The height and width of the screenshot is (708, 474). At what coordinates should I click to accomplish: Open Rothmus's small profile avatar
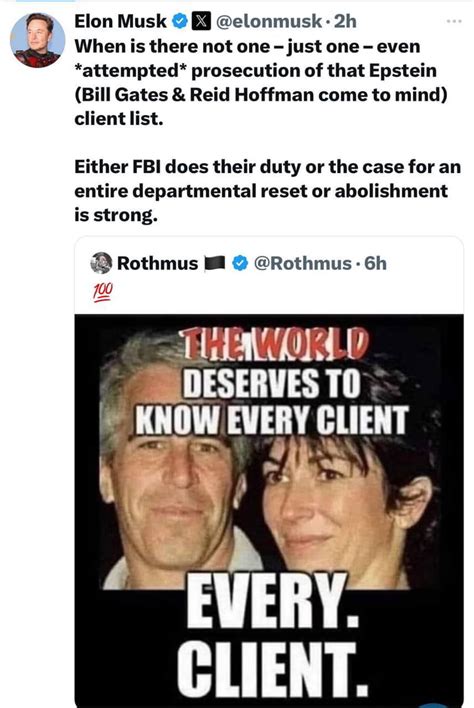(x=101, y=263)
